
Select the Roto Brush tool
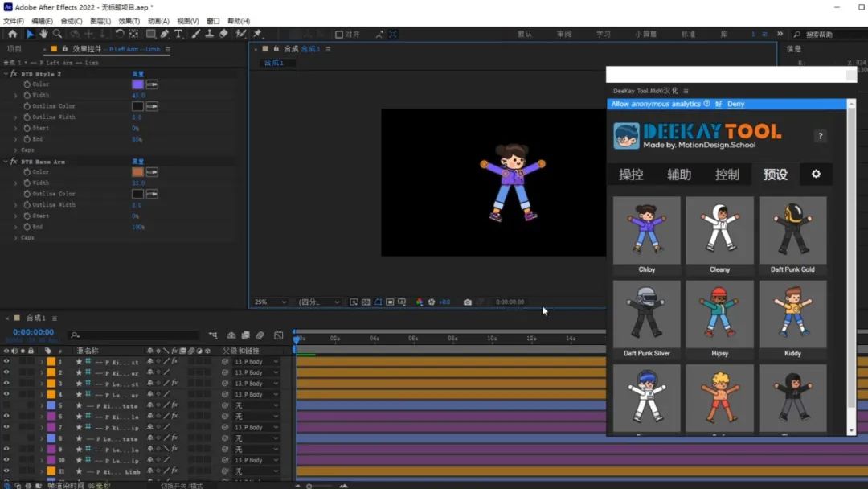click(240, 34)
